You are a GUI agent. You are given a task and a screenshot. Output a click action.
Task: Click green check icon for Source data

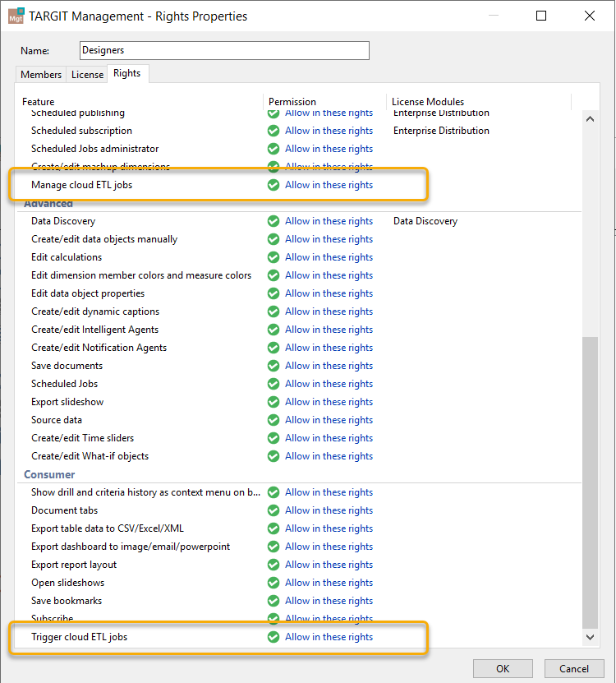pos(274,420)
